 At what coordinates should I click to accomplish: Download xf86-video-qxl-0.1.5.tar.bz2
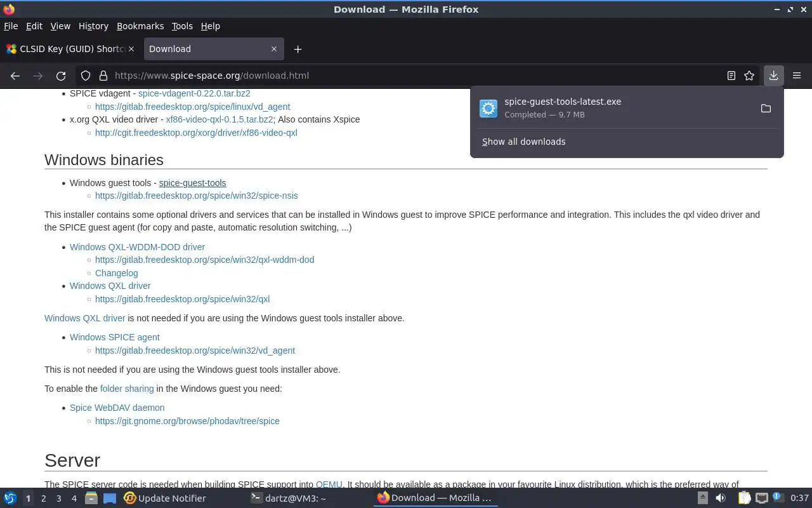219,119
